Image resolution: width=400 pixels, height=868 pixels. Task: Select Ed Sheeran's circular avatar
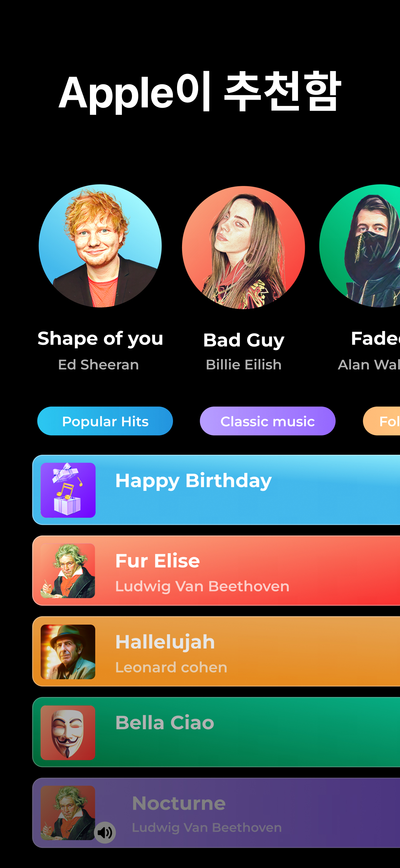(x=100, y=246)
